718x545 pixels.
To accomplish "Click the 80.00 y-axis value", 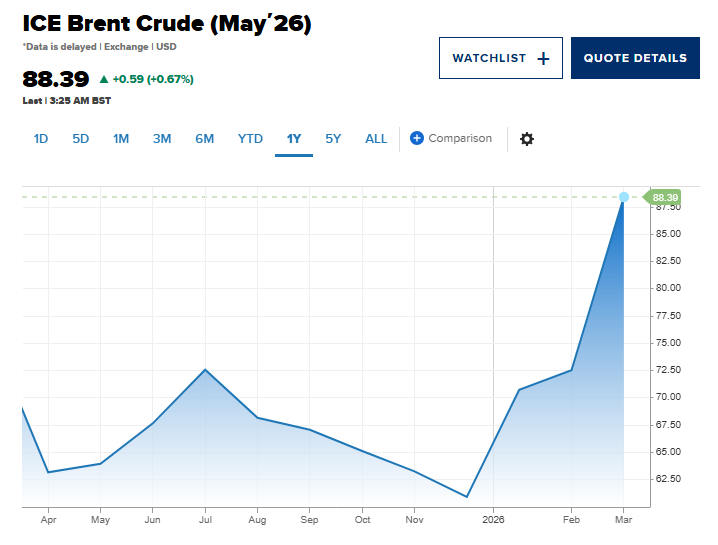I will coord(668,288).
